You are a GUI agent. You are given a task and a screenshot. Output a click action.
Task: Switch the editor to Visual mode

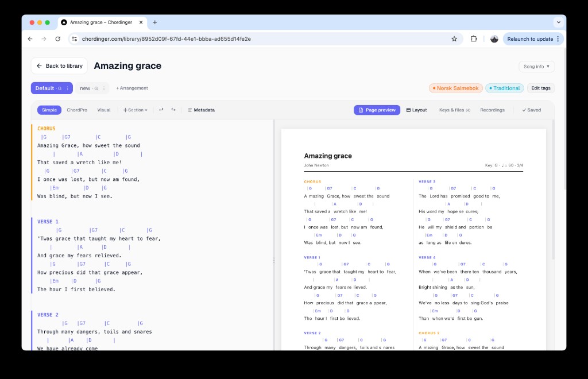click(104, 110)
